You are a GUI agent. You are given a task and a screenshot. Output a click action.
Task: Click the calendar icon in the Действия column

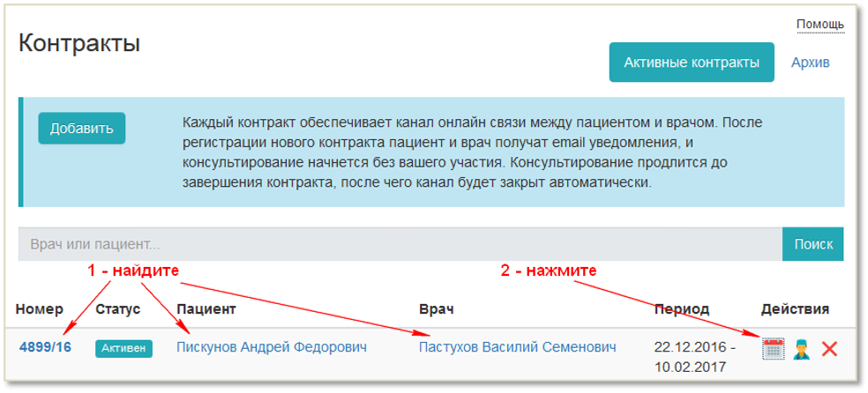point(773,349)
